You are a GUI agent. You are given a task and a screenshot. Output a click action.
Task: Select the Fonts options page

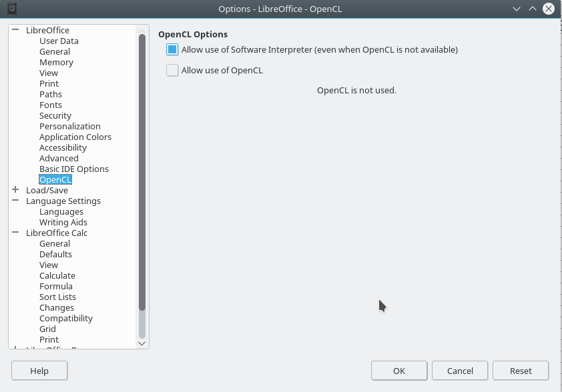coord(51,105)
